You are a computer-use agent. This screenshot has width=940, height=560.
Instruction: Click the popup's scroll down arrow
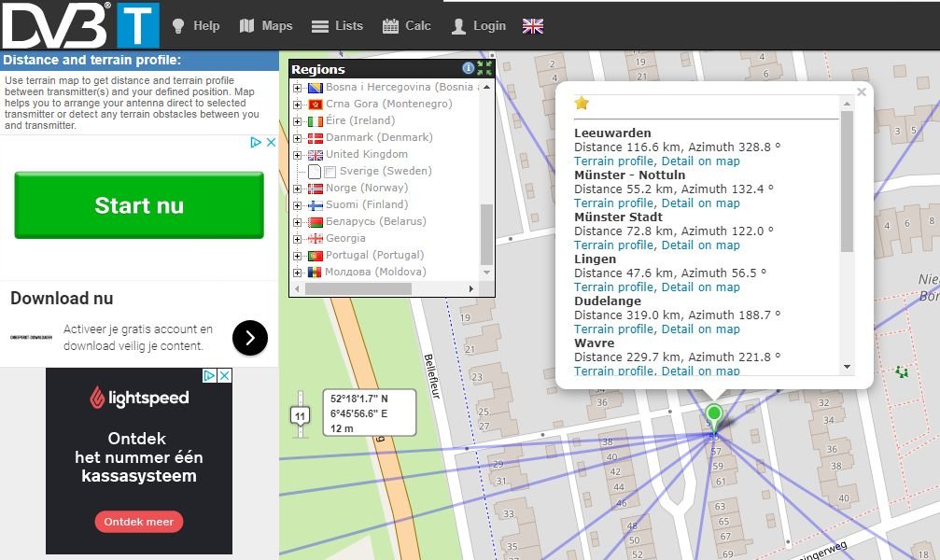tap(848, 367)
